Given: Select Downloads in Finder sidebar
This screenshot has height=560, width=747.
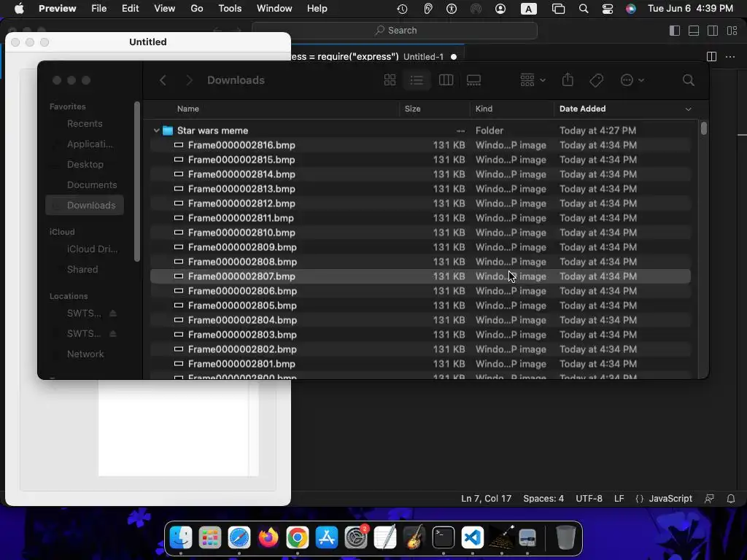Looking at the screenshot, I should click(x=85, y=205).
